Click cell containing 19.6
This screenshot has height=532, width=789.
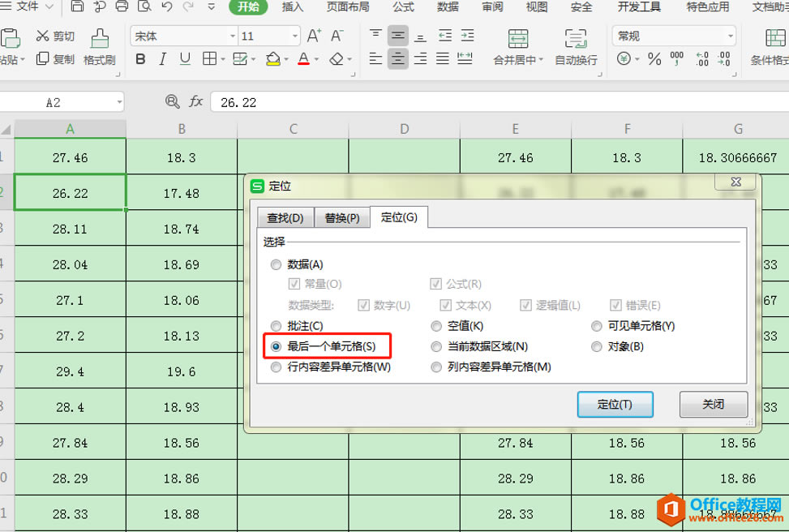(x=182, y=371)
